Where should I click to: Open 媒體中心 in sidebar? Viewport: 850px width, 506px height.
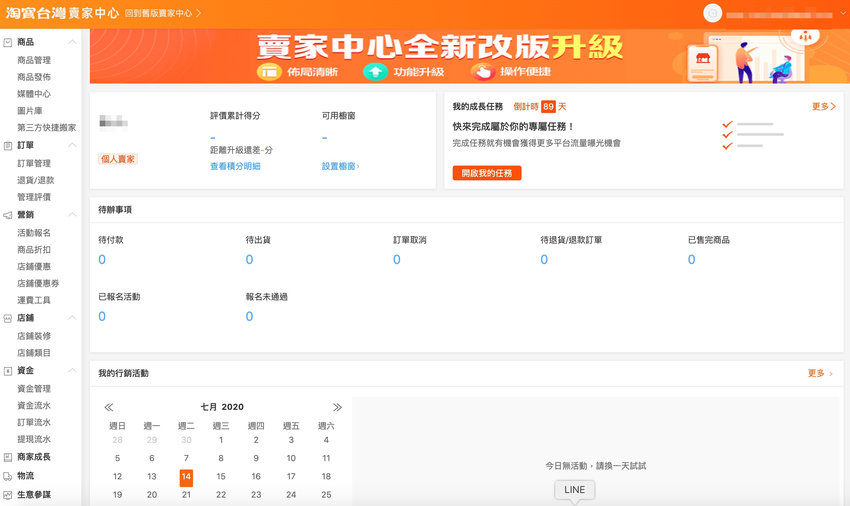(34, 94)
